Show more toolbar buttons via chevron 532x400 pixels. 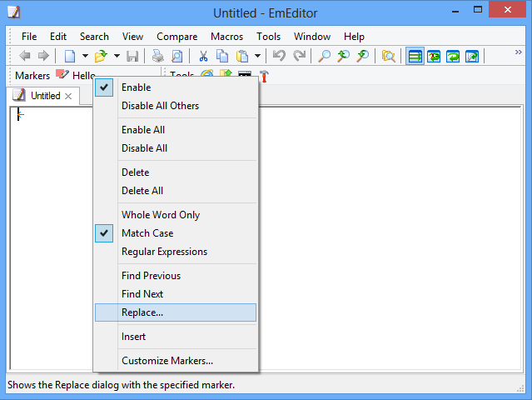coord(518,52)
